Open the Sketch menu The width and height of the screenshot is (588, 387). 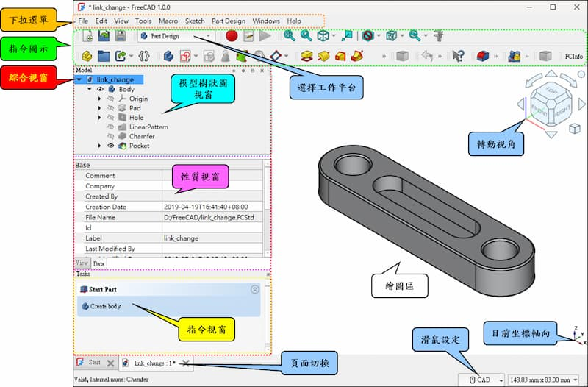pos(195,21)
